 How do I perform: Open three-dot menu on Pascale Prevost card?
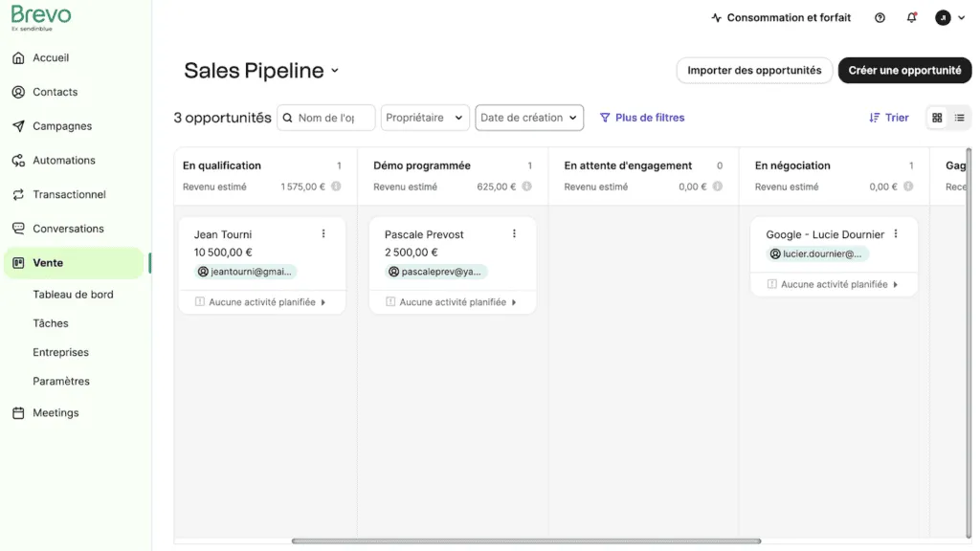coord(514,234)
